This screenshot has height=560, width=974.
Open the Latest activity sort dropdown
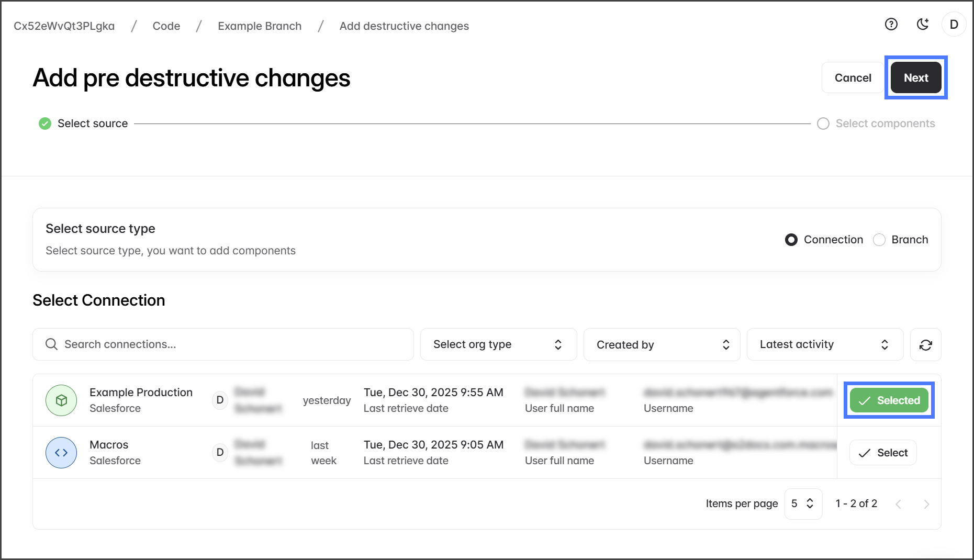[x=824, y=344]
